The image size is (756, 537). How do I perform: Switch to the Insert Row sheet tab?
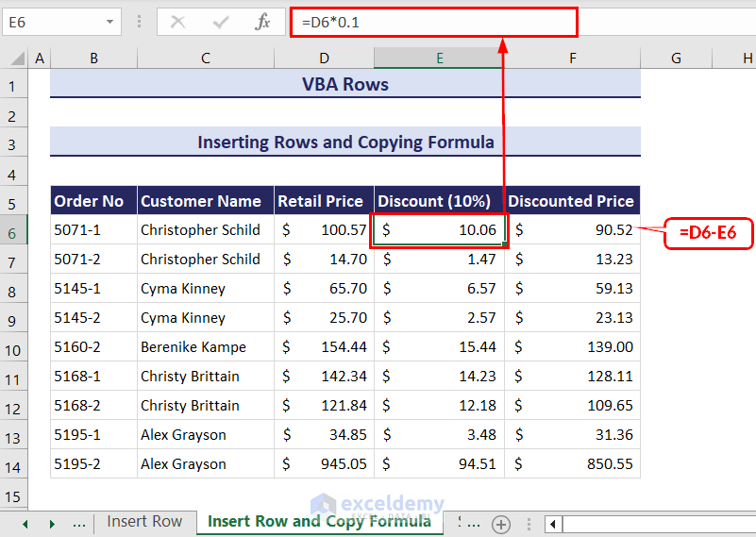144,522
